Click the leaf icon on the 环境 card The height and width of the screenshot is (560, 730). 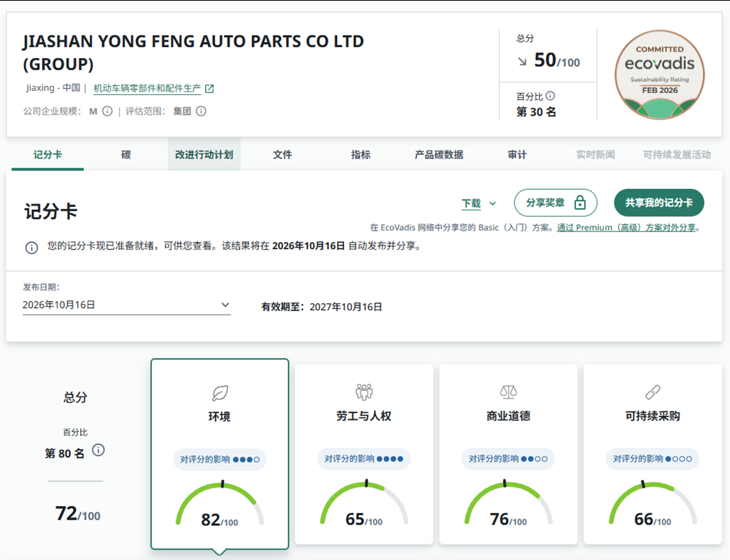coord(220,392)
